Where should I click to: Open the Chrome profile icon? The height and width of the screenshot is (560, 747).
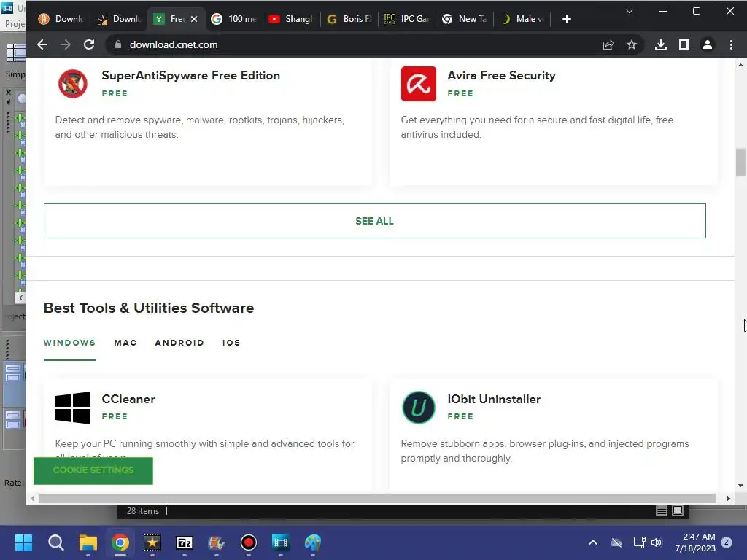tap(708, 44)
